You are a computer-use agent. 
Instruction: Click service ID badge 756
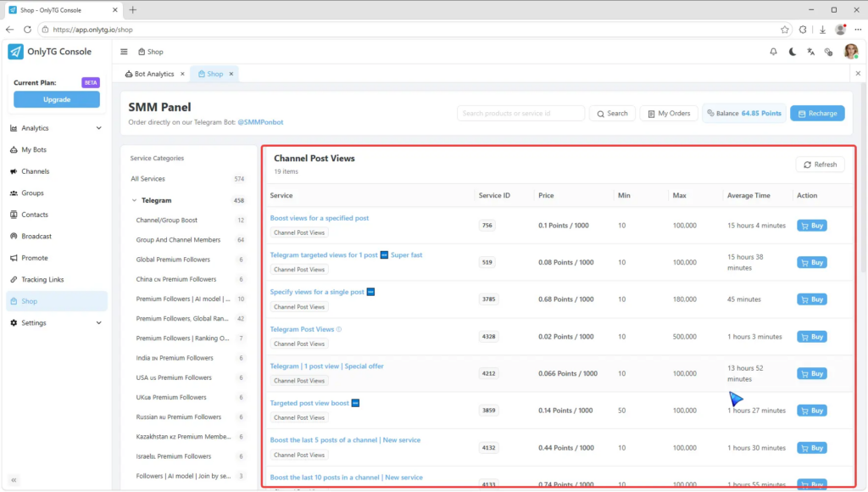pos(487,226)
